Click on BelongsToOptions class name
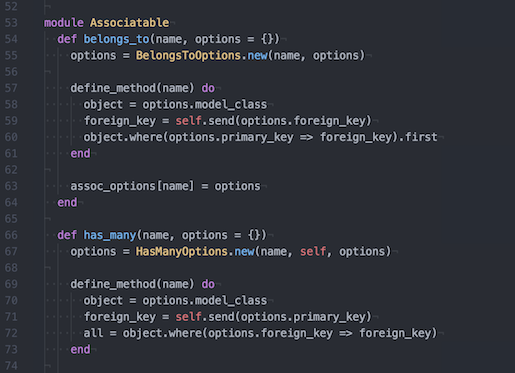The width and height of the screenshot is (515, 373). 188,55
